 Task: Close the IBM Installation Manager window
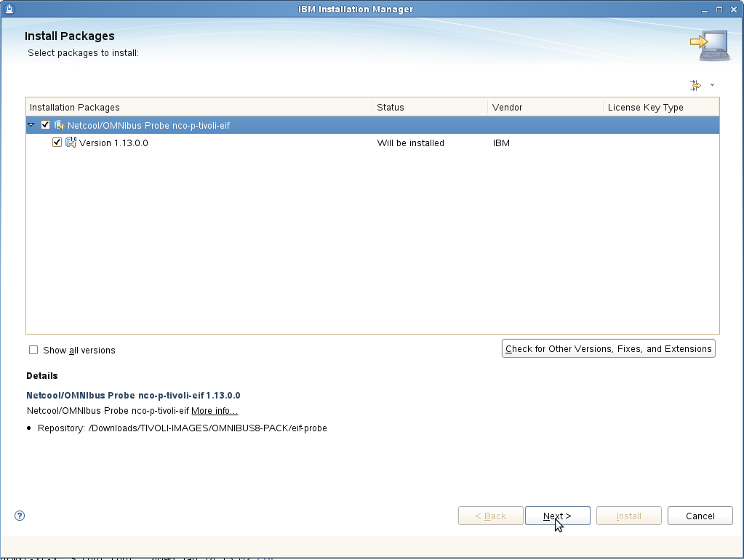[734, 9]
